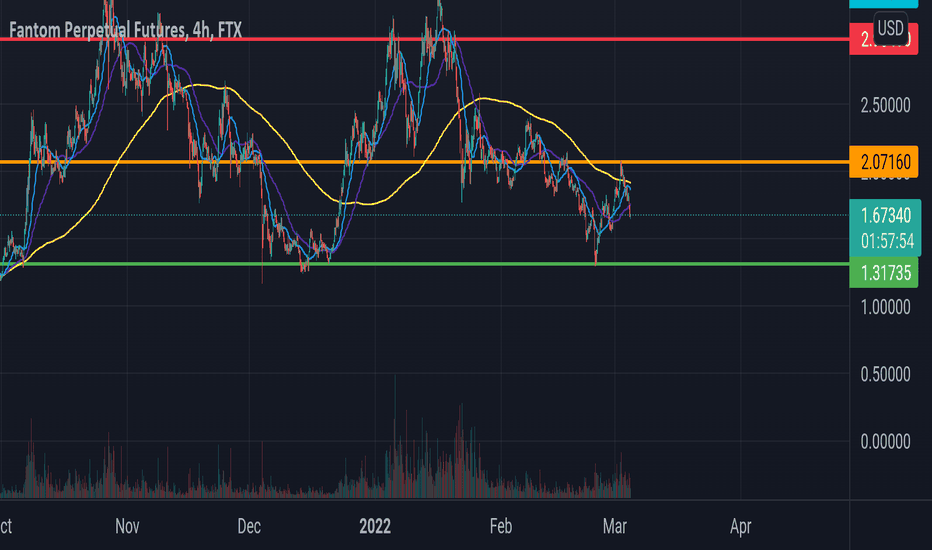932x550 pixels.
Task: Click the Dec label on time axis
Action: tap(249, 526)
